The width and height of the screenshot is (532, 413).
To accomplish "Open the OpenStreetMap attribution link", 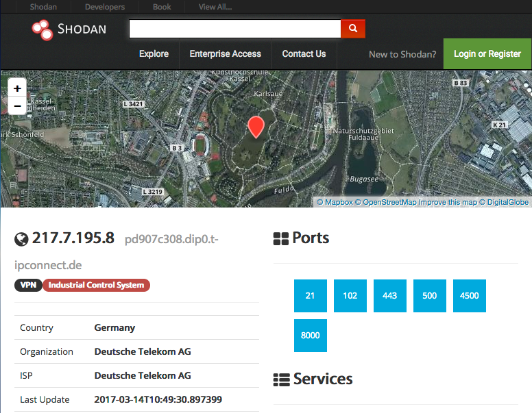I will click(386, 203).
